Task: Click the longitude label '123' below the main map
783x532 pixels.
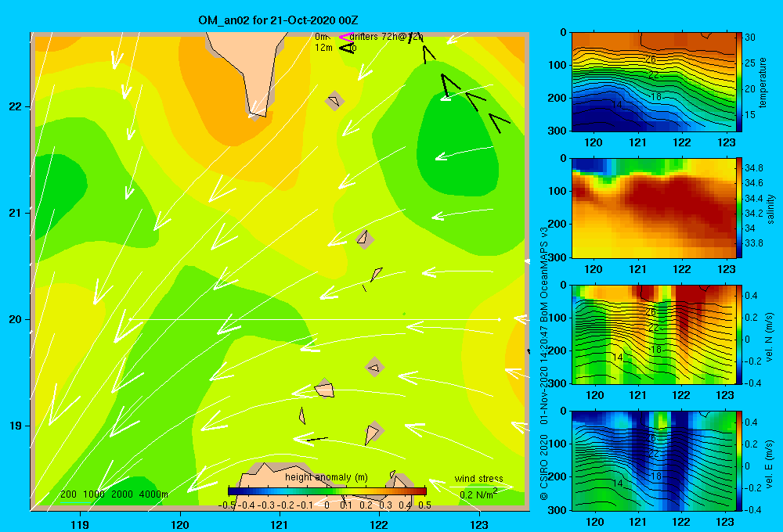Action: click(479, 524)
